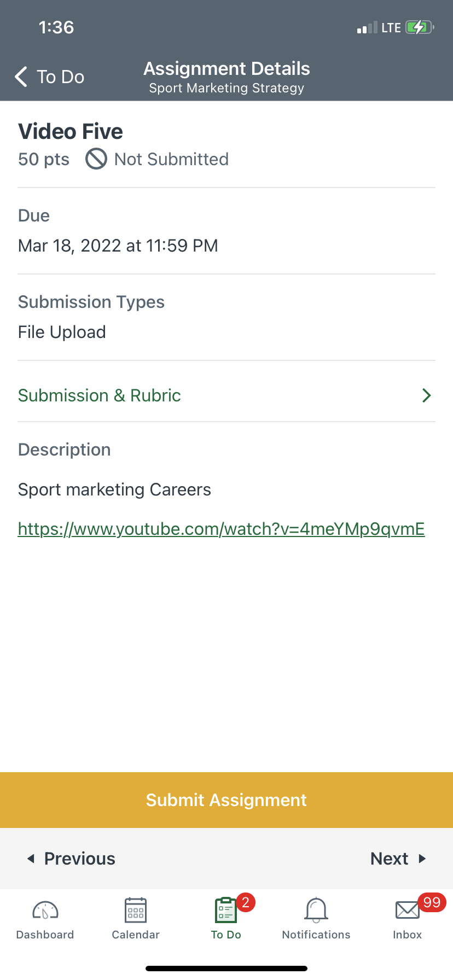The height and width of the screenshot is (980, 453).
Task: Expand Submission & Rubric chevron arrow
Action: pyautogui.click(x=427, y=395)
